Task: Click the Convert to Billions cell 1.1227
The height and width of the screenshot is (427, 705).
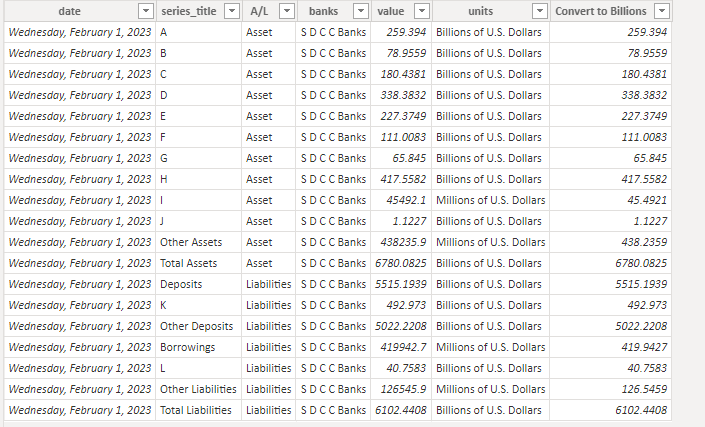Action: pos(611,221)
